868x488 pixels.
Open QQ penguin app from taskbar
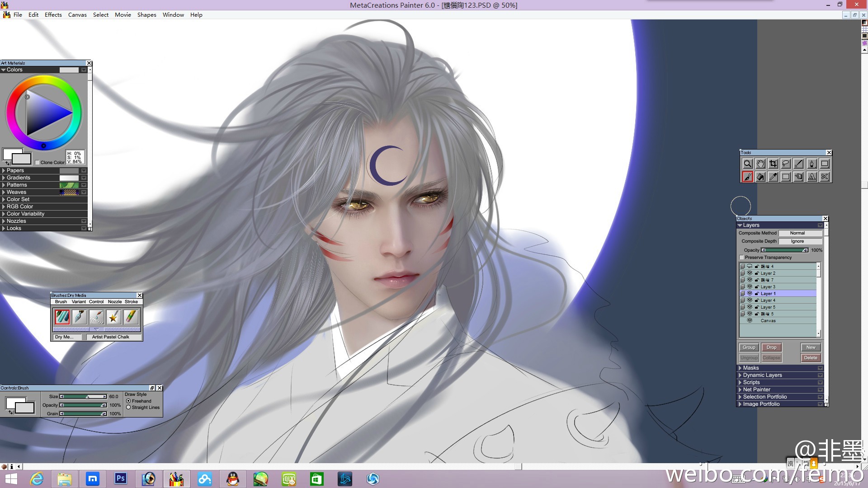click(233, 479)
